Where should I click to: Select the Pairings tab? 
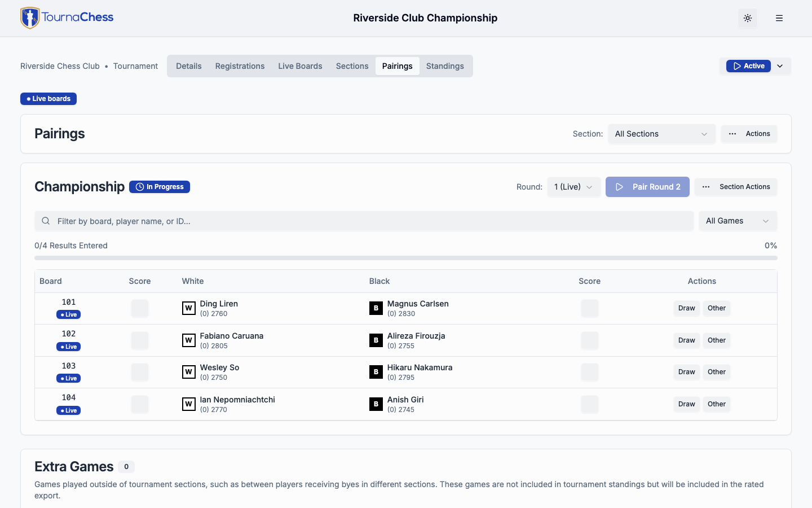(x=398, y=66)
